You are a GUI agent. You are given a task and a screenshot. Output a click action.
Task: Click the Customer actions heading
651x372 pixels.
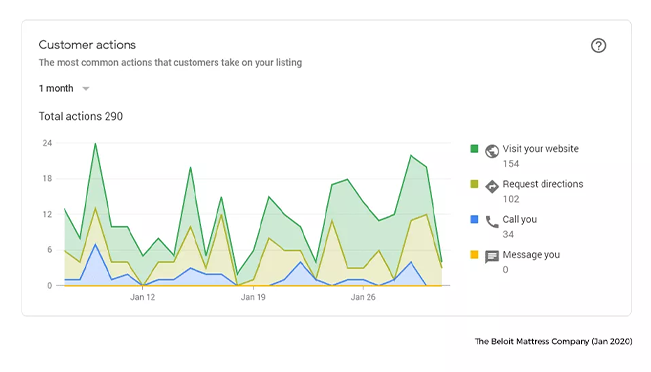point(87,45)
